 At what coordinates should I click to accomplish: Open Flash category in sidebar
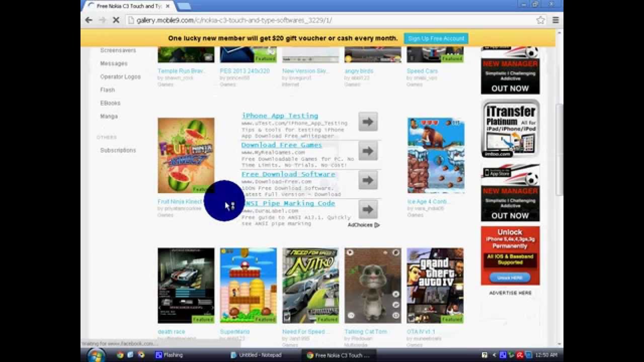tap(107, 89)
